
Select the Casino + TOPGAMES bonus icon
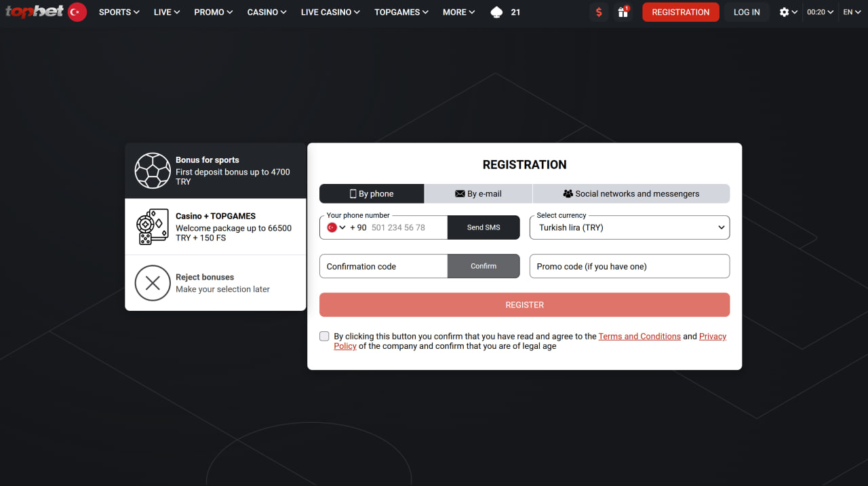(x=153, y=227)
